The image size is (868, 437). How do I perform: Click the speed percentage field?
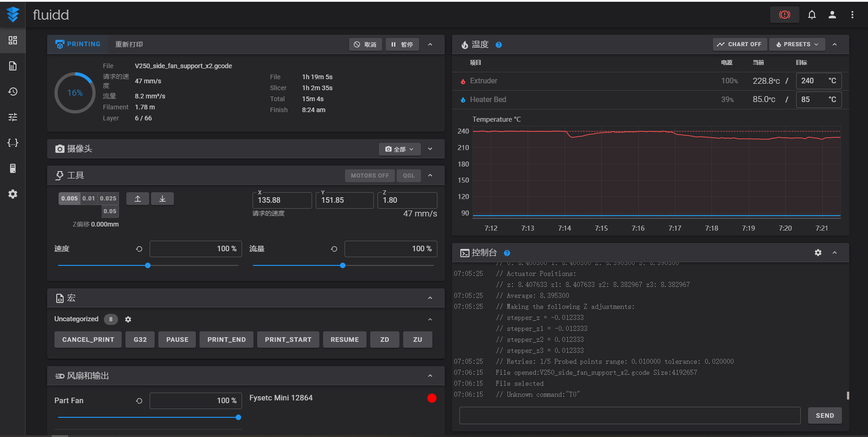click(196, 249)
